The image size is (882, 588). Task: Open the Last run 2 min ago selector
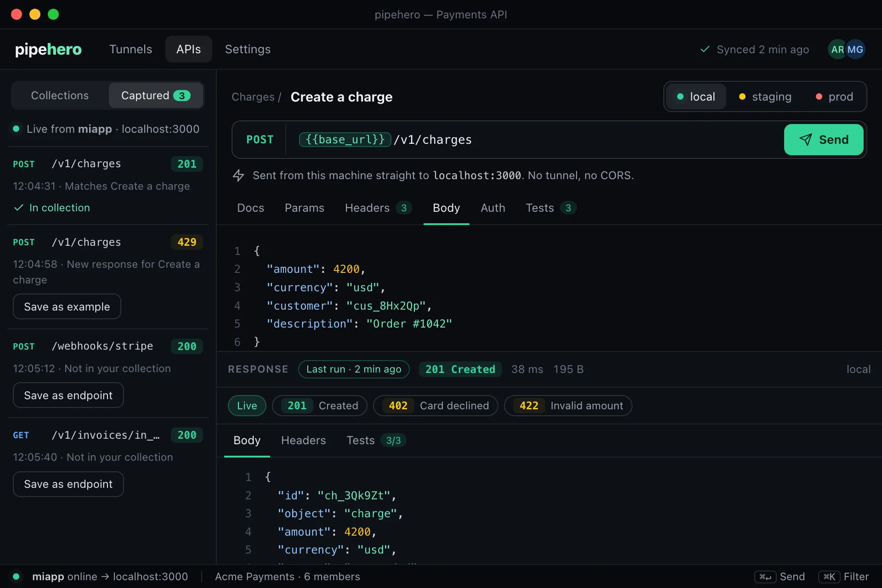tap(354, 369)
